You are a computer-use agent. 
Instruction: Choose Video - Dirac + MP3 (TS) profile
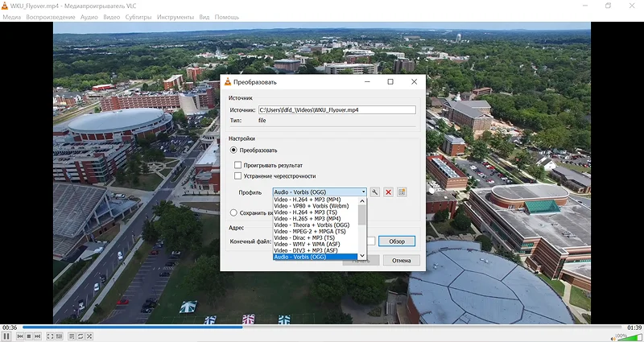point(316,237)
